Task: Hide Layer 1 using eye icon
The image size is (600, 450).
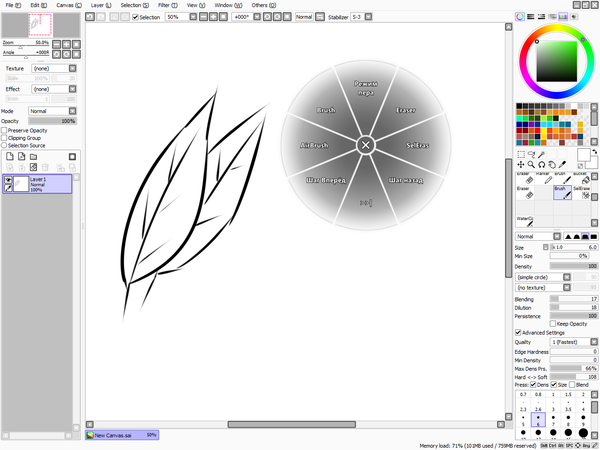Action: (9, 179)
